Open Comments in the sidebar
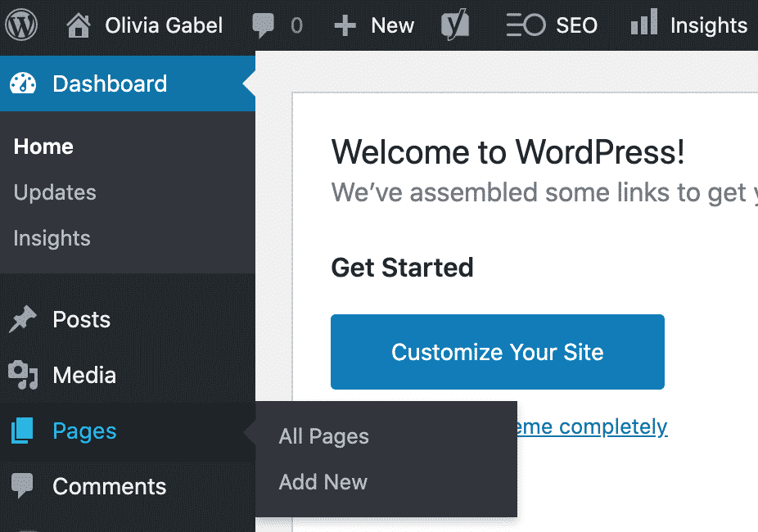Image resolution: width=758 pixels, height=532 pixels. 109,486
